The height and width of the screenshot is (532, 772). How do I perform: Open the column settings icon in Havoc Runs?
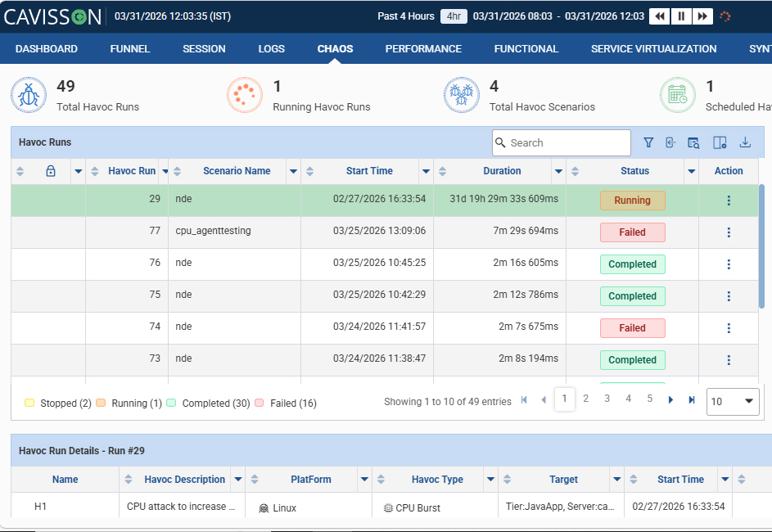pyautogui.click(x=720, y=142)
